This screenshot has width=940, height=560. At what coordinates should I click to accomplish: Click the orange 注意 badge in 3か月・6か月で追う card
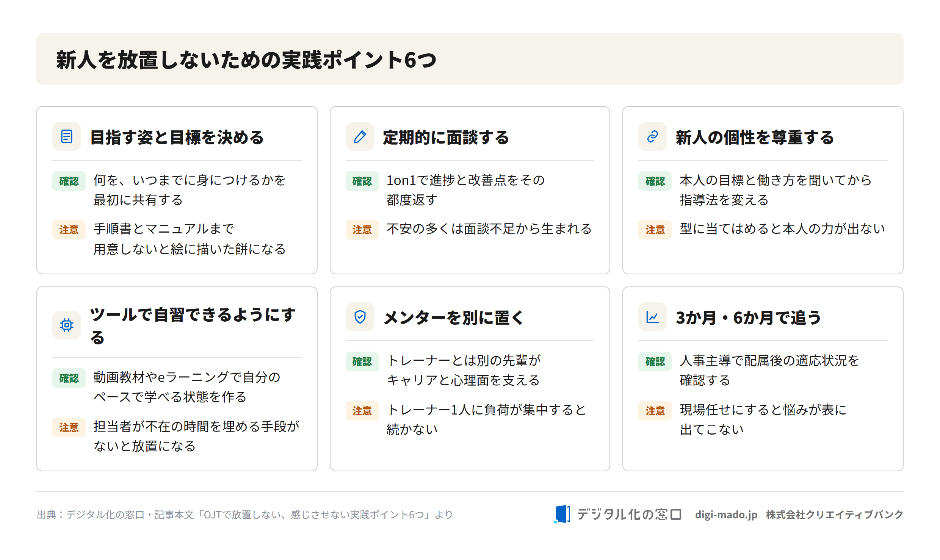click(x=655, y=411)
